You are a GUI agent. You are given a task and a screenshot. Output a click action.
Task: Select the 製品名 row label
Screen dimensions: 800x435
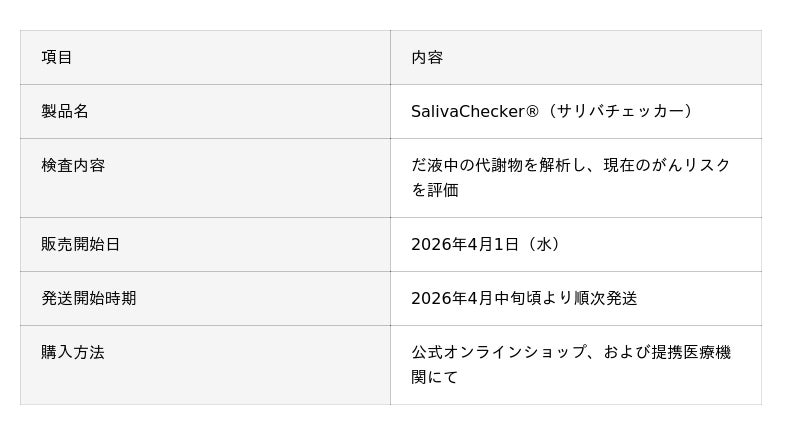(x=65, y=112)
